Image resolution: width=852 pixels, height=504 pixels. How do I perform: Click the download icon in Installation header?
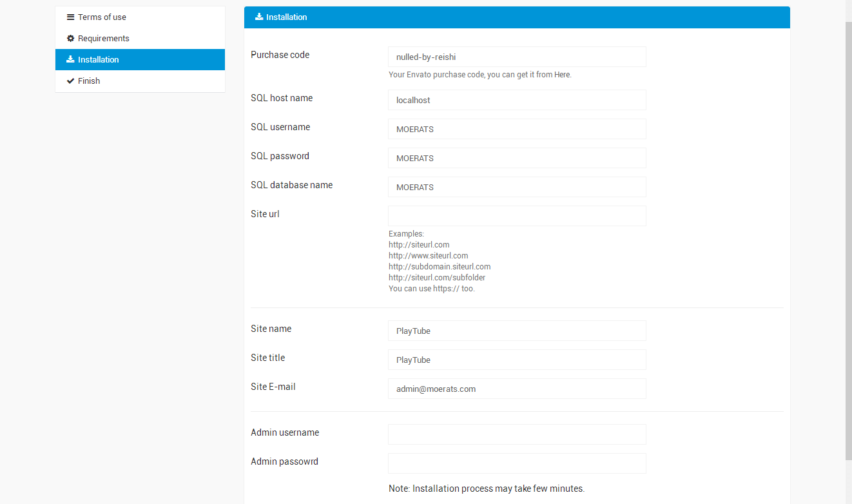click(x=259, y=17)
